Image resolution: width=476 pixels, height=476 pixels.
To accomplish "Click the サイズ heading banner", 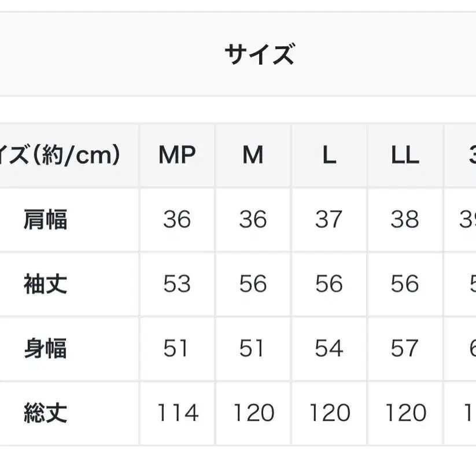I will coord(259,55).
